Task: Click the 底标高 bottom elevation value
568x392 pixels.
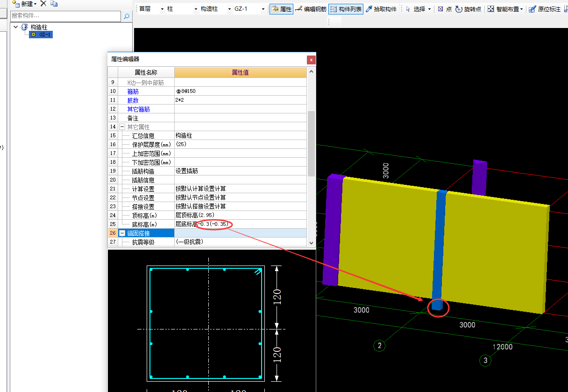Action: click(241, 224)
